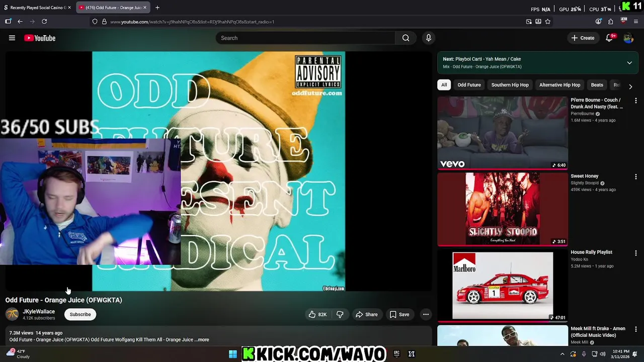The width and height of the screenshot is (644, 362).
Task: Open more actions menu under the video
Action: tap(426, 314)
